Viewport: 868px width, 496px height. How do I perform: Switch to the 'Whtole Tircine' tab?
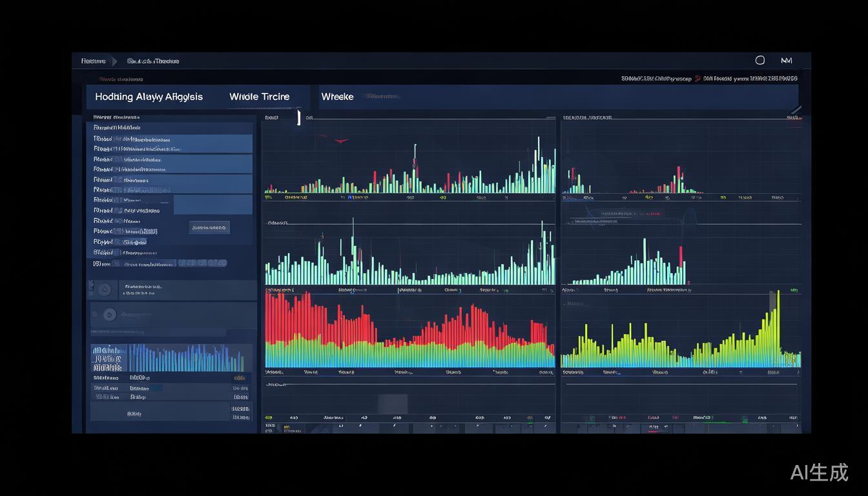click(x=259, y=97)
